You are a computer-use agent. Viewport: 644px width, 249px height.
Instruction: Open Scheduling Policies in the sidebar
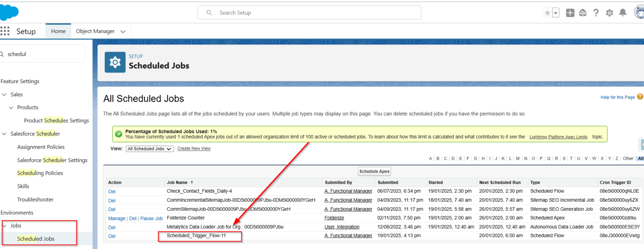(x=40, y=173)
